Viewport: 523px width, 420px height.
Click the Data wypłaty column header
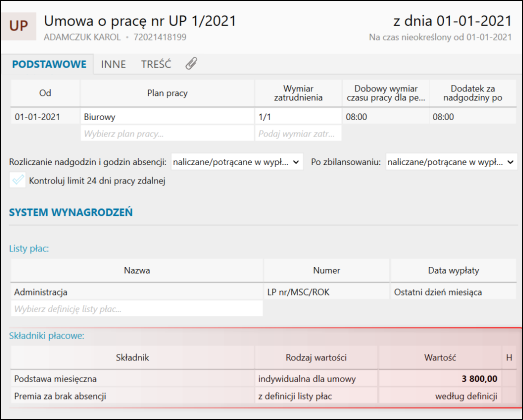[454, 270]
